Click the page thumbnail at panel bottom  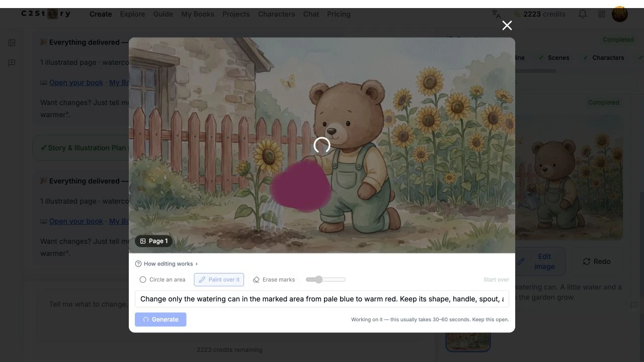468,342
